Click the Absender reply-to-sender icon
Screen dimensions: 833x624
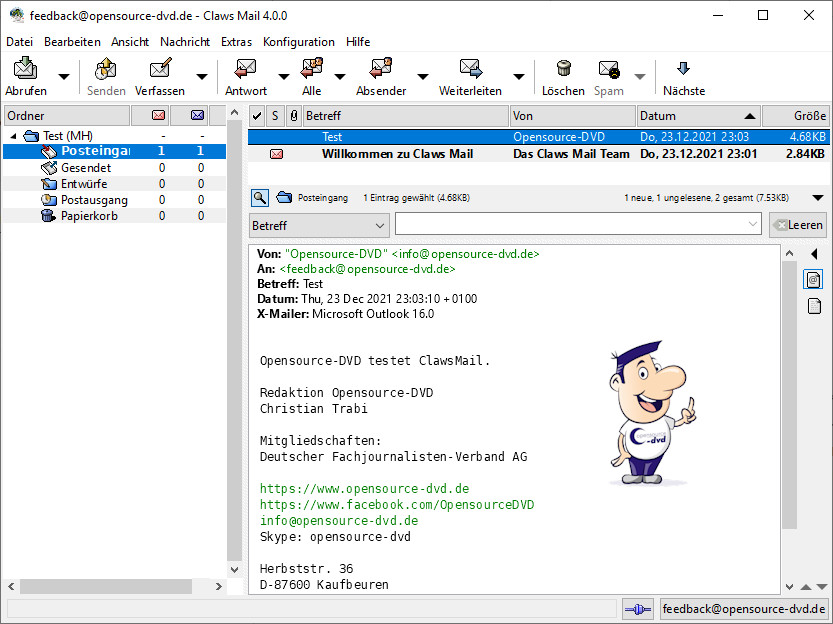click(x=381, y=69)
